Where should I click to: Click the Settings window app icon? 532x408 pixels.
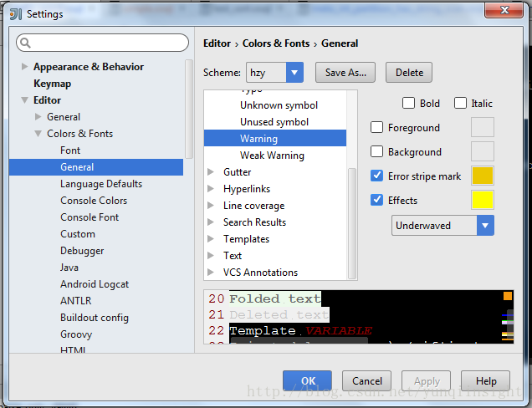click(16, 14)
